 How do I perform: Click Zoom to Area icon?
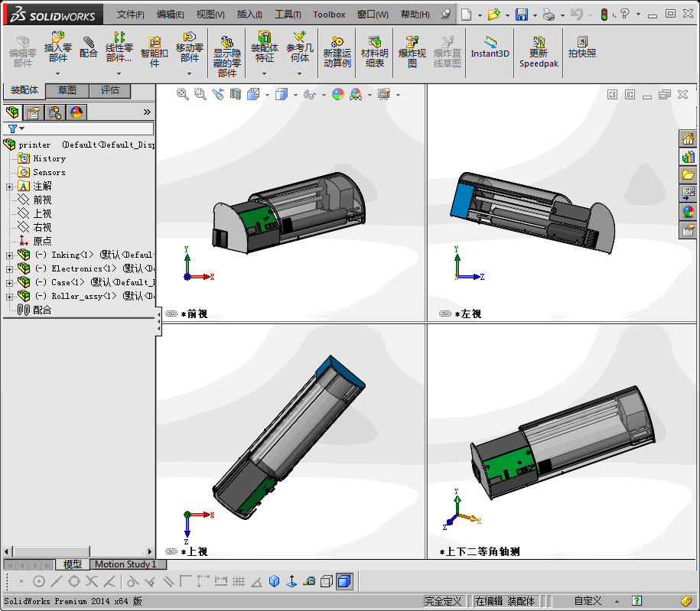(x=200, y=94)
